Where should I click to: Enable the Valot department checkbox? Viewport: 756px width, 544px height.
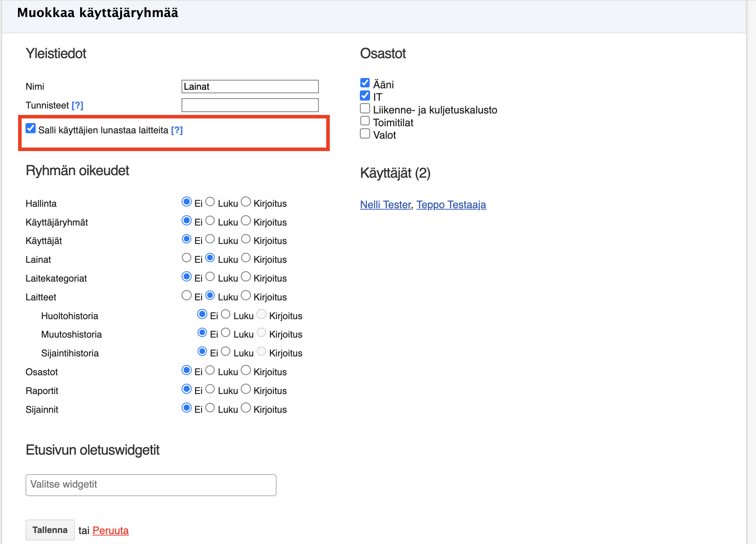(365, 134)
